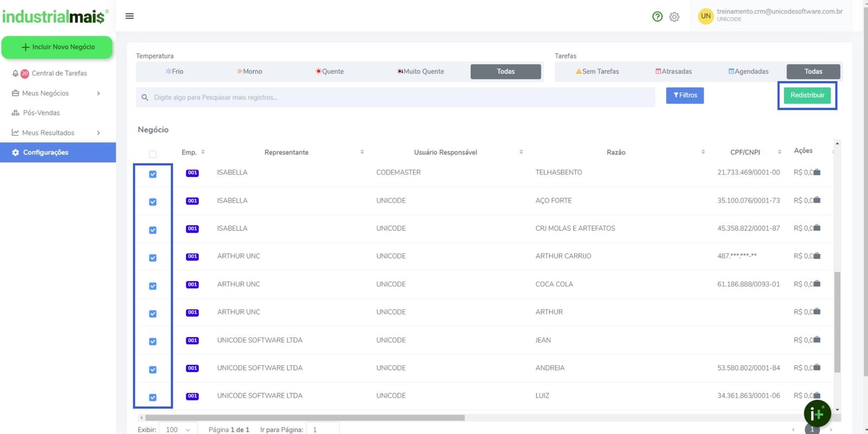Click briefcase icon in COCA COLA row
This screenshot has height=434, width=868.
click(817, 284)
